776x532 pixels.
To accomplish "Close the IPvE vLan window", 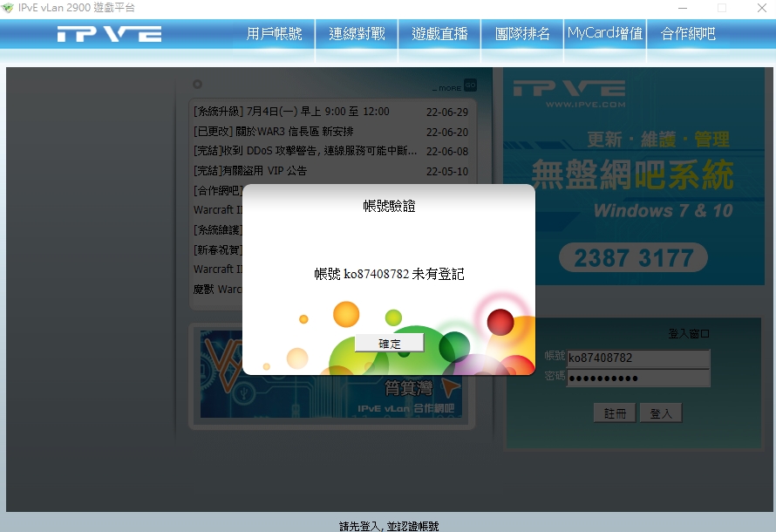I will (x=762, y=8).
